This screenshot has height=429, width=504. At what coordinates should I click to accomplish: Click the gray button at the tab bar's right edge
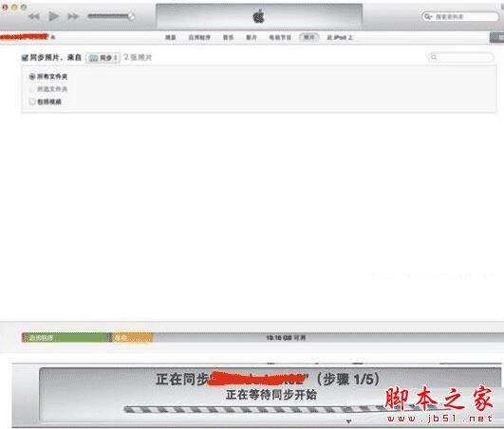496,37
